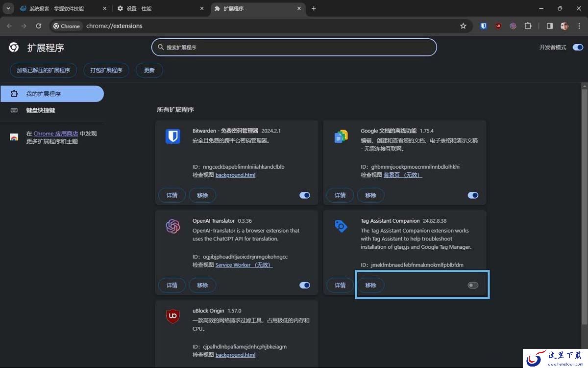Click the 更新 button
Screen dimensions: 588x368
tap(149, 70)
